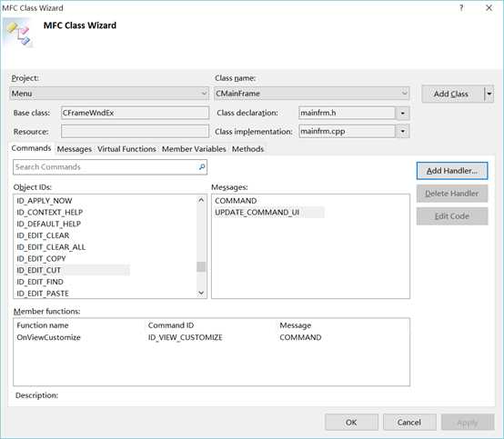The height and width of the screenshot is (439, 504).
Task: Click Object IDs list scroll down arrow
Action: pos(201,293)
